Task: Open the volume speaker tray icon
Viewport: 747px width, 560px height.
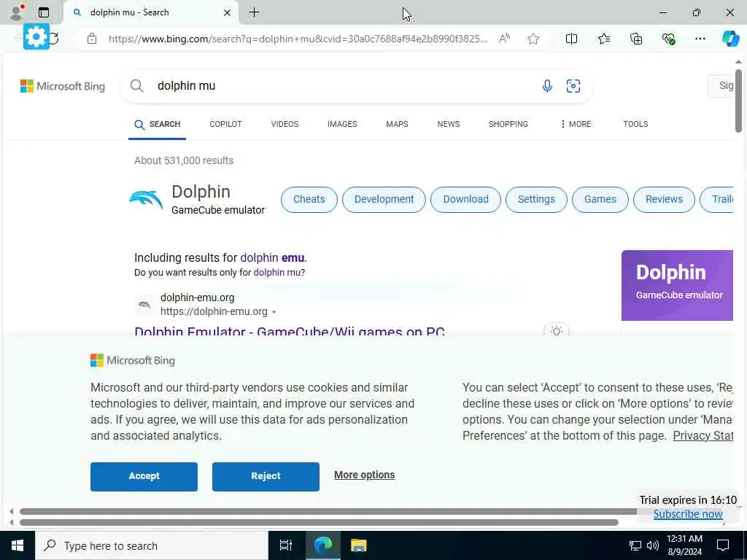Action: click(653, 545)
